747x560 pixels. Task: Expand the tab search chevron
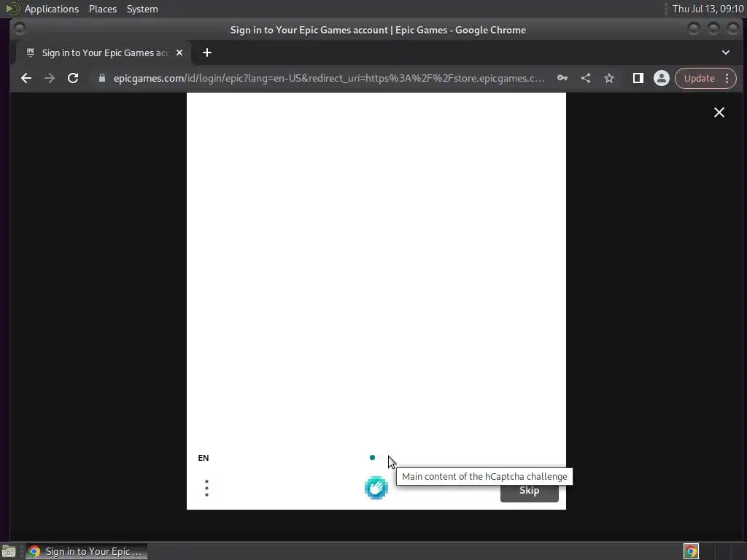coord(726,52)
